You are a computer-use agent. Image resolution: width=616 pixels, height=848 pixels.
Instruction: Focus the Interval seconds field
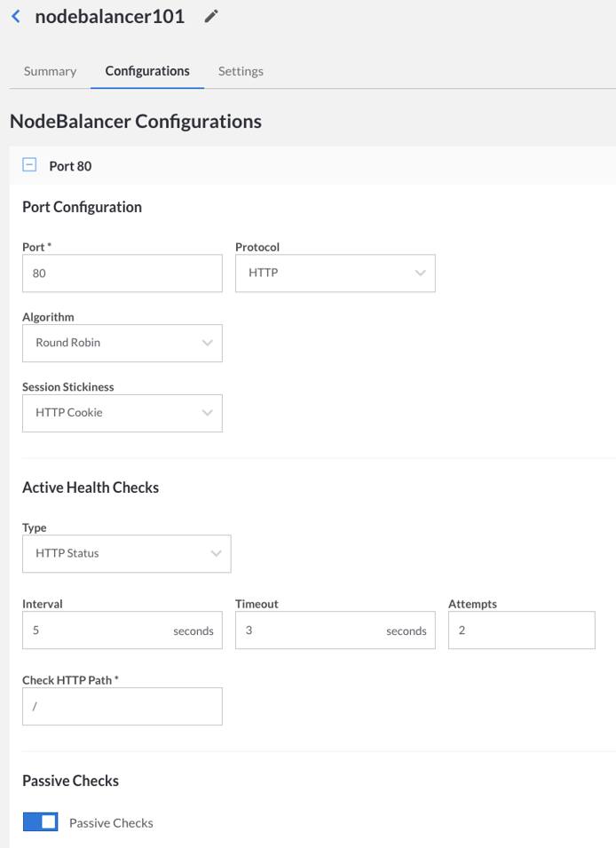click(x=107, y=629)
